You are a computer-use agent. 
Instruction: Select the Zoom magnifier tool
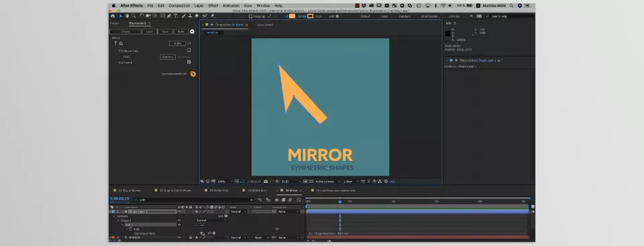133,16
